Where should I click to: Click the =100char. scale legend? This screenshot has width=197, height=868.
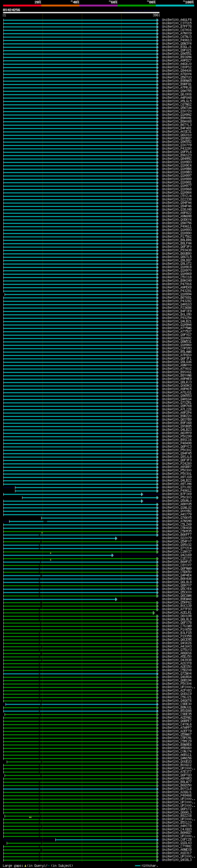click(146, 865)
